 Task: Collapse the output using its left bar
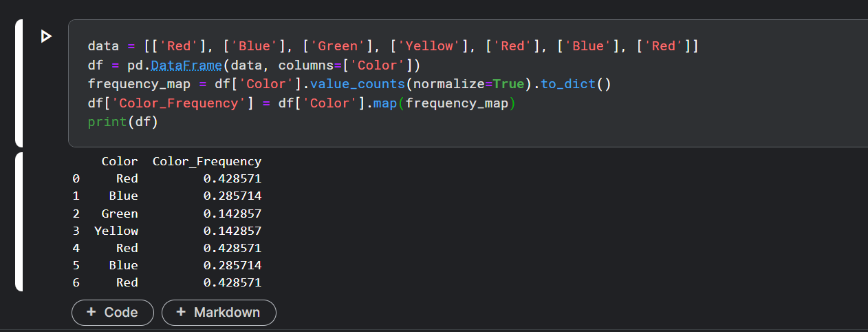pos(19,222)
